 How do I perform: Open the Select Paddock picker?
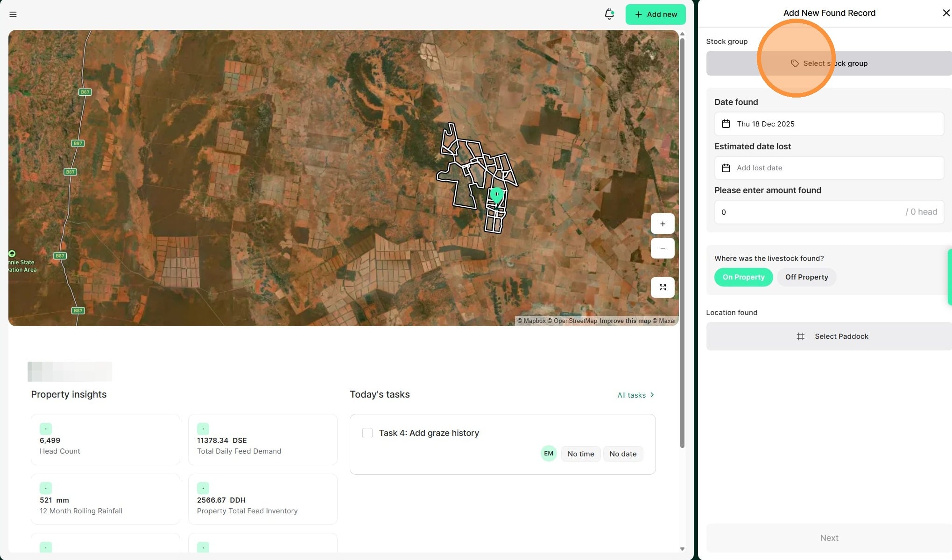tap(829, 336)
